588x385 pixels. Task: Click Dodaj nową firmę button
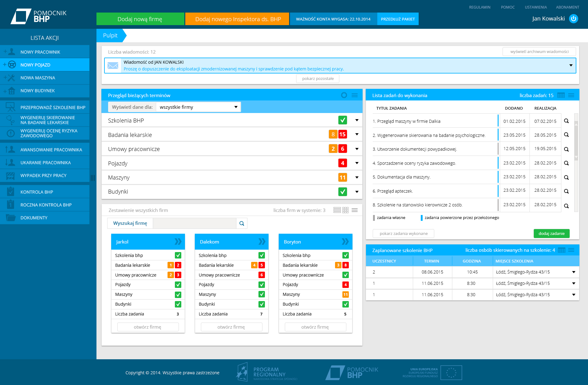[140, 19]
